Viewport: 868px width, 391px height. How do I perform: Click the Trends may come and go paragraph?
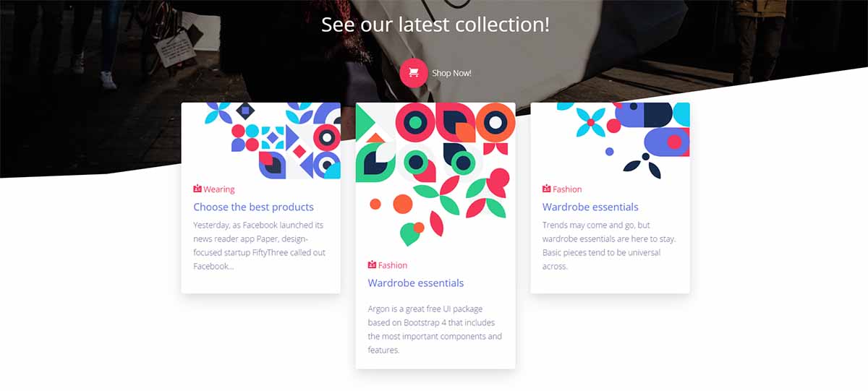[x=609, y=246]
